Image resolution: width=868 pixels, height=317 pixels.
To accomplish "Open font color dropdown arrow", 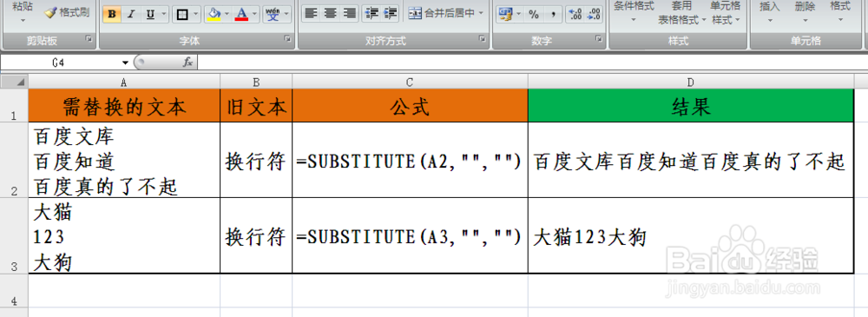I will click(254, 15).
